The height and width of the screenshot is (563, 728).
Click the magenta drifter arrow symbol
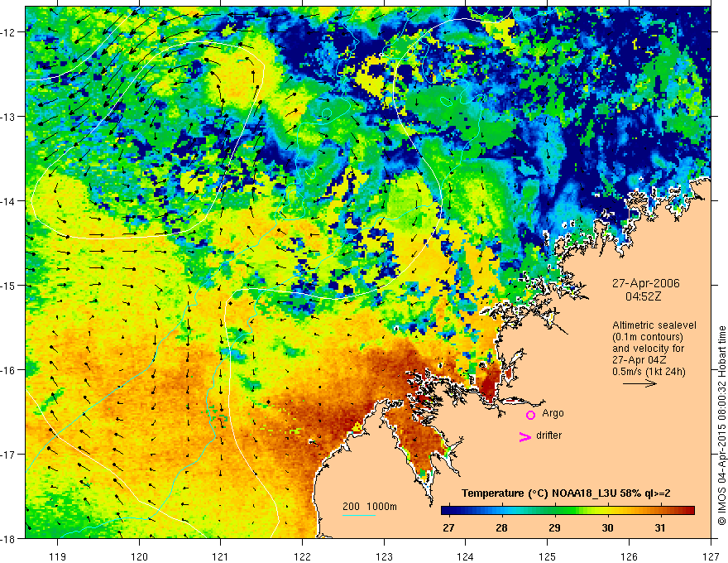tap(525, 436)
